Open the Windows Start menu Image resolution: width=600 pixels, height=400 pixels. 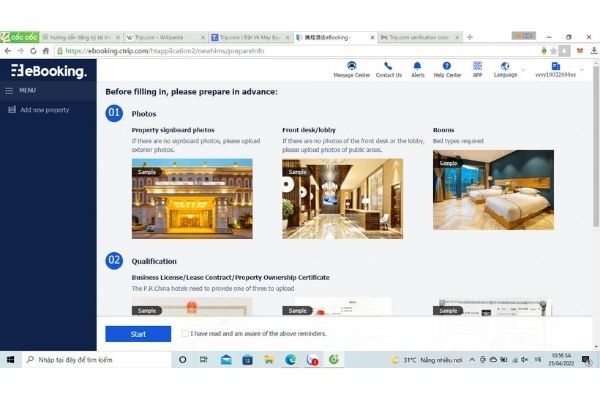click(x=10, y=359)
